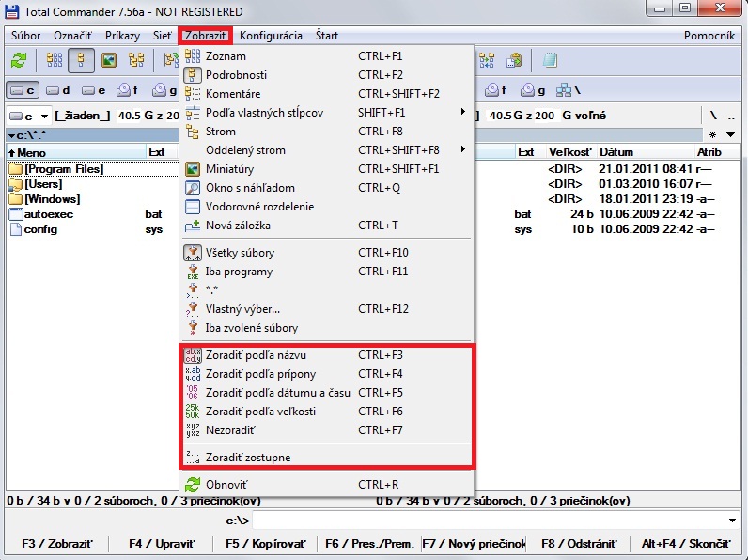This screenshot has width=748, height=560.
Task: Open Vlastný výber... filter option
Action: coord(327,309)
